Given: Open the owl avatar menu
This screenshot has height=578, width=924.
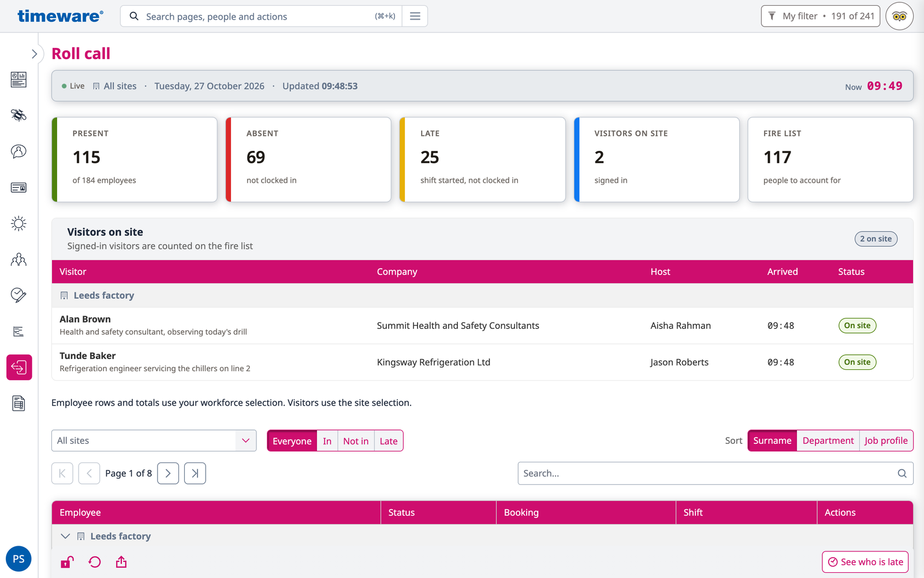Looking at the screenshot, I should coord(899,16).
